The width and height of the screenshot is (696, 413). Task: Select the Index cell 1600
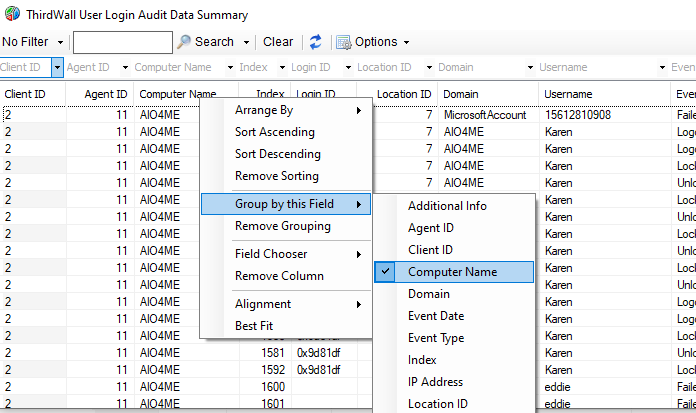click(265, 387)
